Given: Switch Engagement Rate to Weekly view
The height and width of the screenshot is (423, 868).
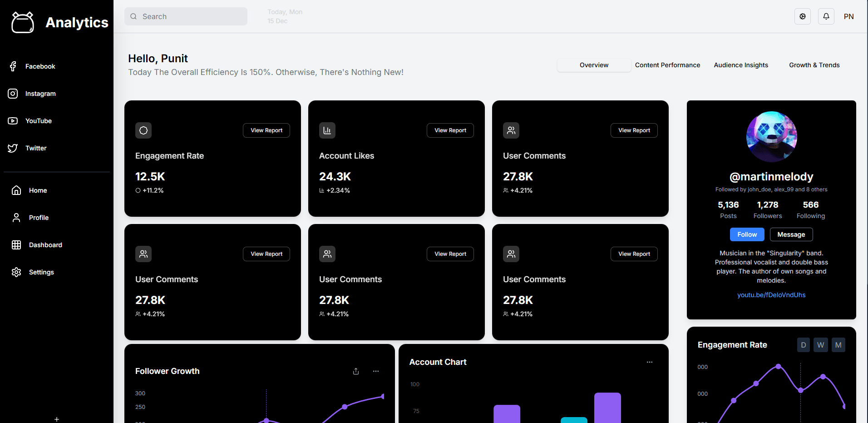Looking at the screenshot, I should (820, 344).
